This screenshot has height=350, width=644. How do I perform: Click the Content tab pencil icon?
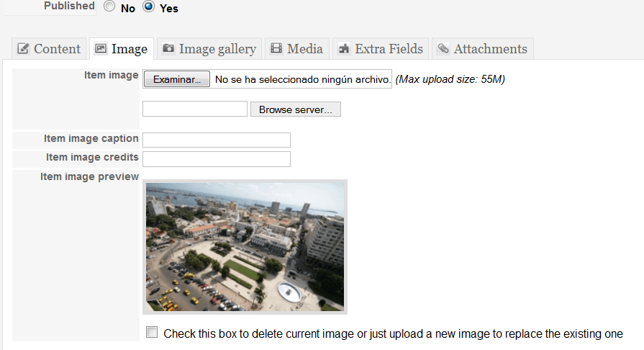(23, 48)
